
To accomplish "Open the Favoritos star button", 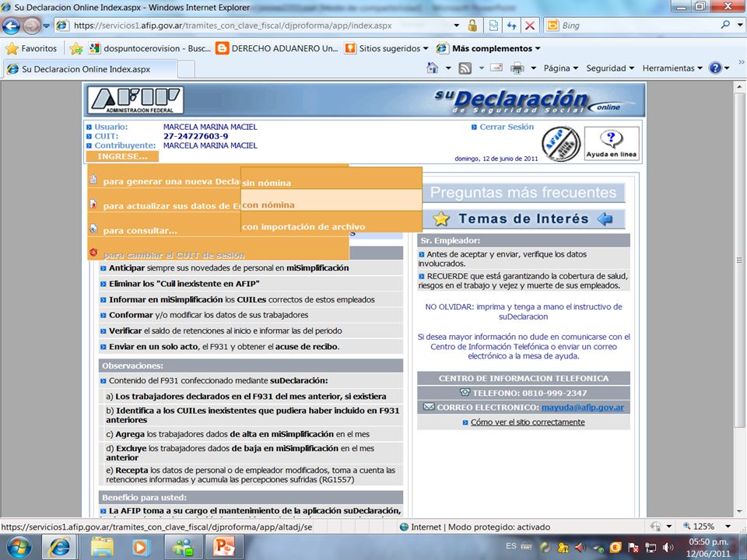I will (x=31, y=48).
